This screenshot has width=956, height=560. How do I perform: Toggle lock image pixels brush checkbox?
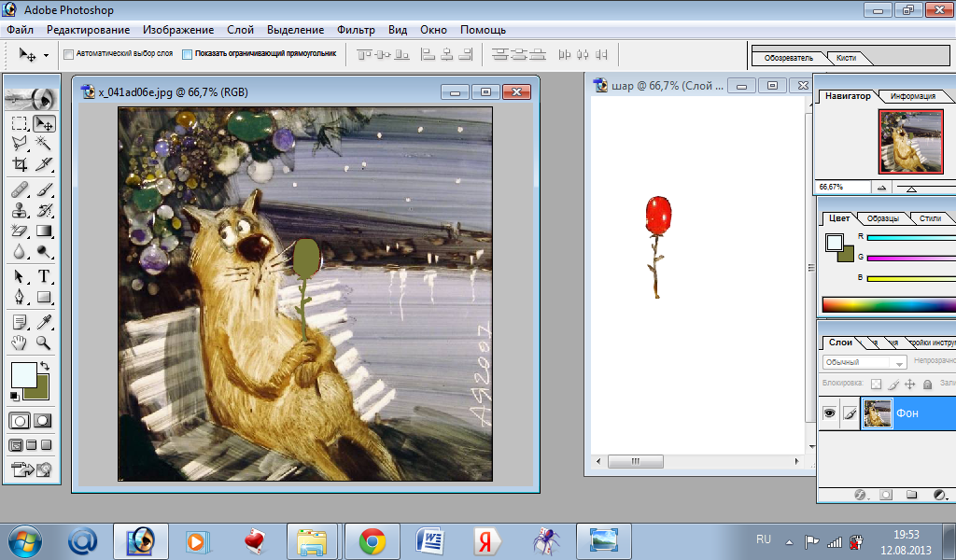893,384
